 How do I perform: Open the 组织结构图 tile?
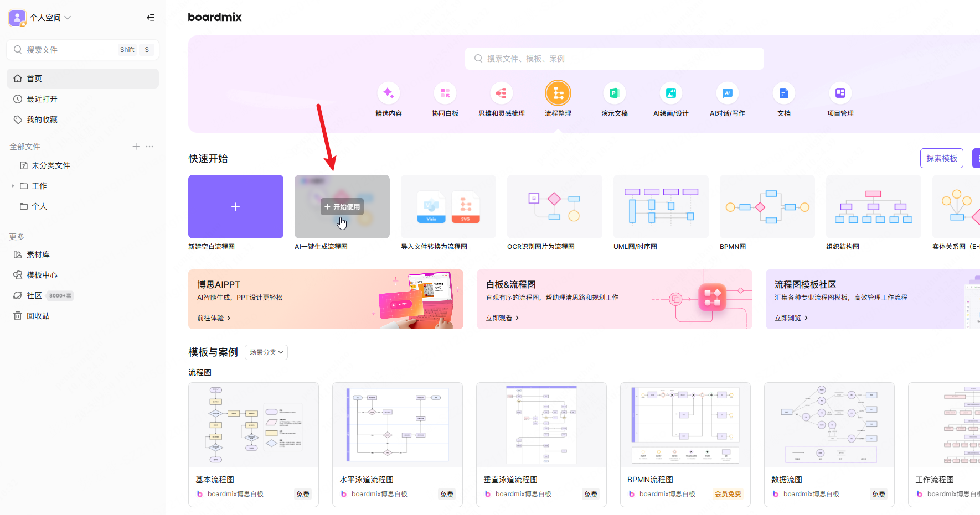tap(874, 206)
